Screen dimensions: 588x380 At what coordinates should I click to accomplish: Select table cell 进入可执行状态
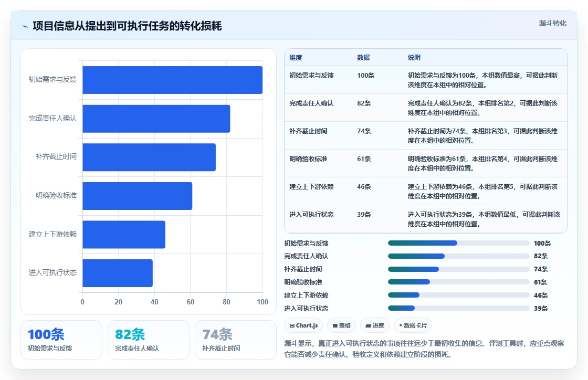tap(311, 214)
